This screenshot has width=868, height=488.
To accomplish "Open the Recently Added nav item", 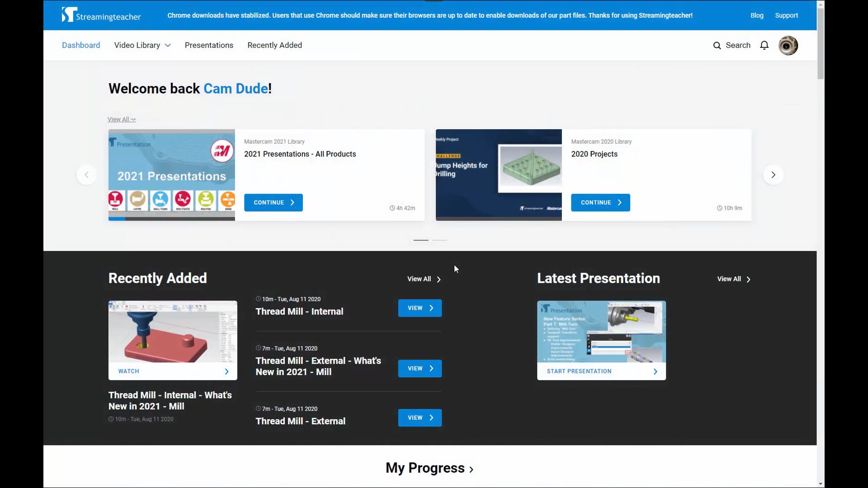I will tap(274, 45).
